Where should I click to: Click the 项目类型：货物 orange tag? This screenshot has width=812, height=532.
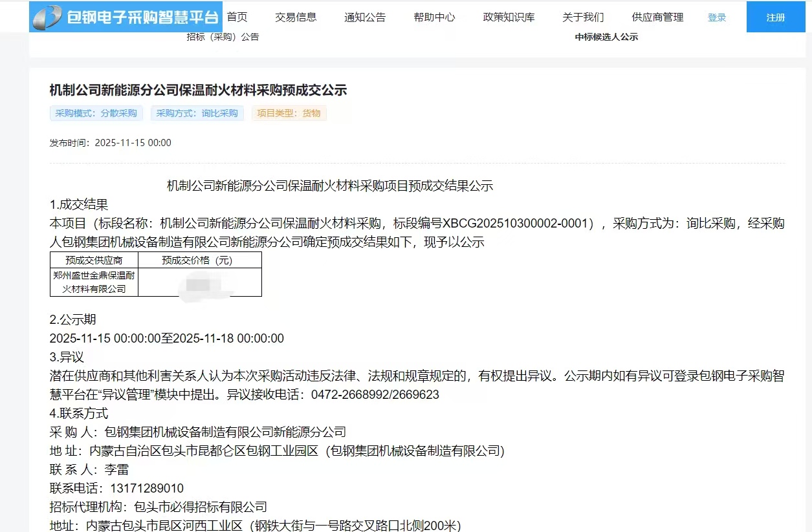click(x=289, y=113)
